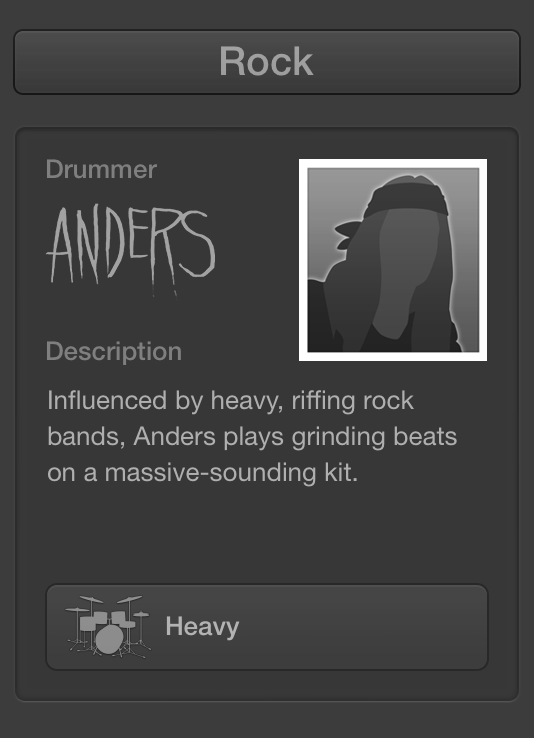Click the bass drum in kit icon
534x738 pixels.
(x=109, y=639)
